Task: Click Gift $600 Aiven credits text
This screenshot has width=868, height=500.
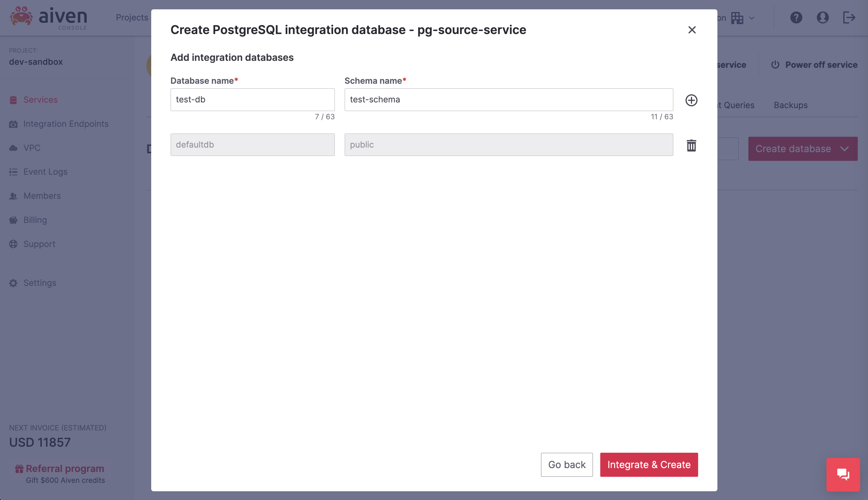Action: click(x=65, y=480)
